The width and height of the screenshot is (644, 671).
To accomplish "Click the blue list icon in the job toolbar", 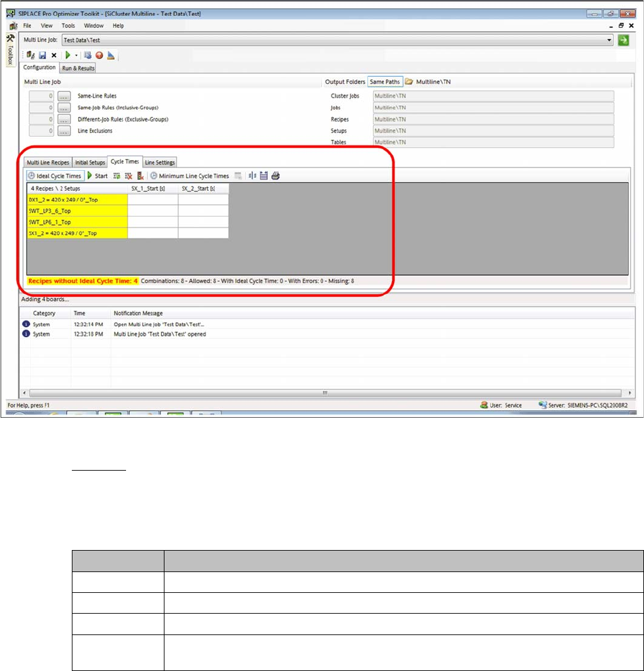I will 88,55.
